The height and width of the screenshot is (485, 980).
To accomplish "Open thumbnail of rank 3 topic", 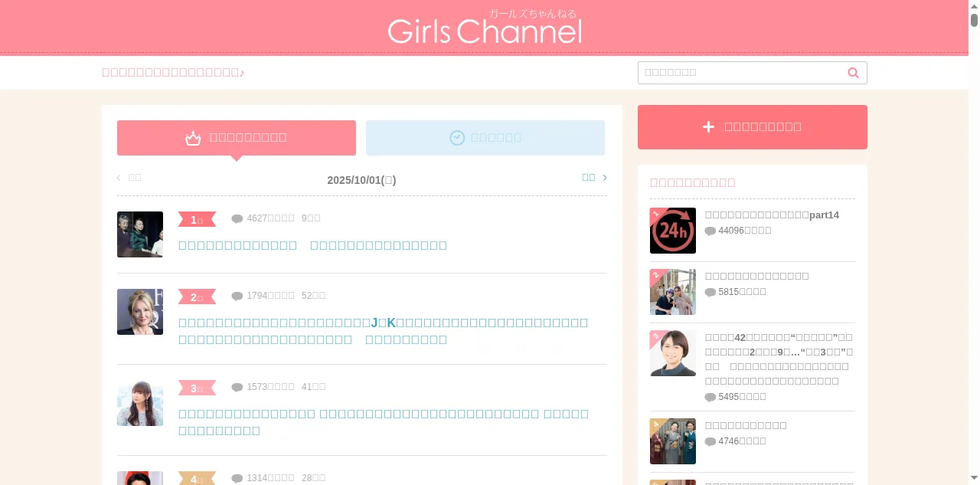I will [140, 403].
